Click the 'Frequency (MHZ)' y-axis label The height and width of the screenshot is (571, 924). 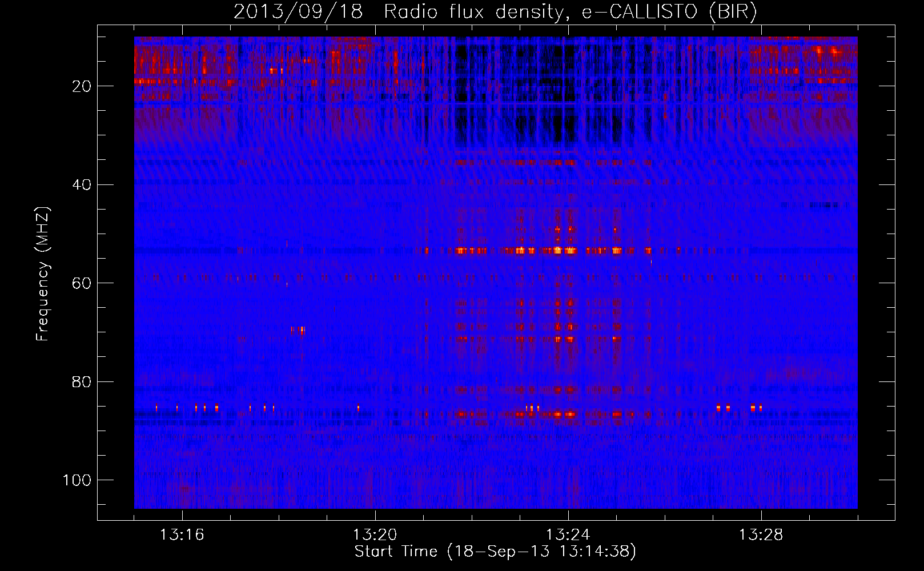pos(43,274)
